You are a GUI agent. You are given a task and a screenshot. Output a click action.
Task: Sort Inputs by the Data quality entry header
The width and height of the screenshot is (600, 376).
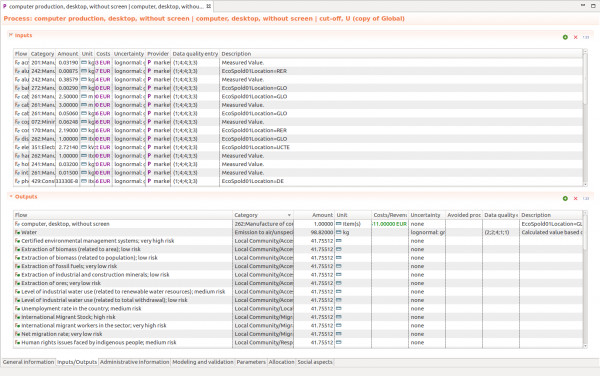[195, 54]
